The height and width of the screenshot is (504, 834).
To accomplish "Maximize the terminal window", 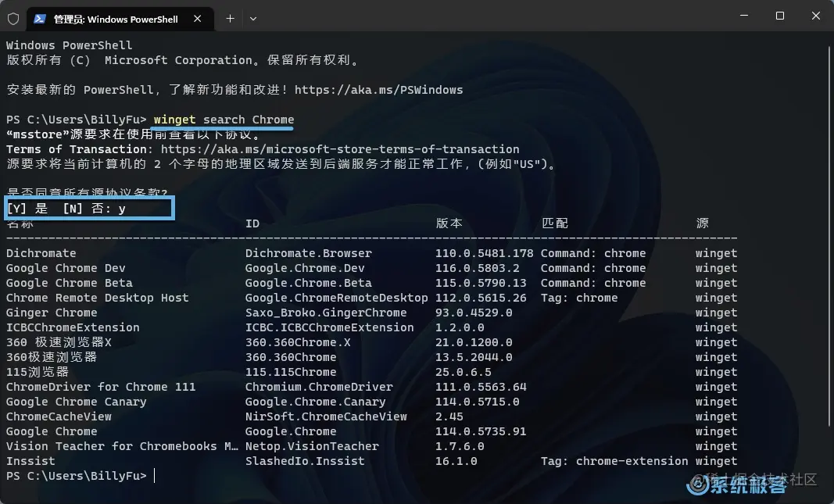I will (780, 16).
